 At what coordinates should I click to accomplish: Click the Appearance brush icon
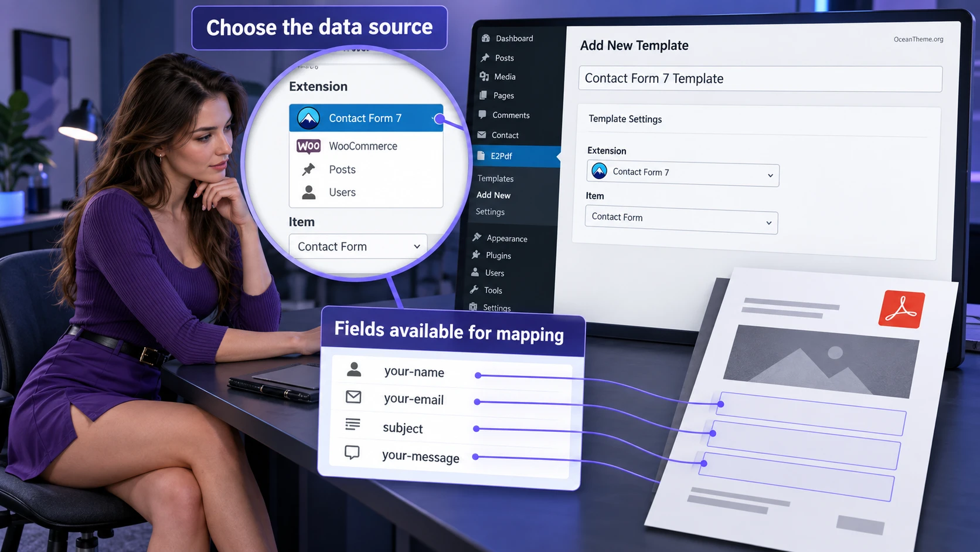pos(477,237)
